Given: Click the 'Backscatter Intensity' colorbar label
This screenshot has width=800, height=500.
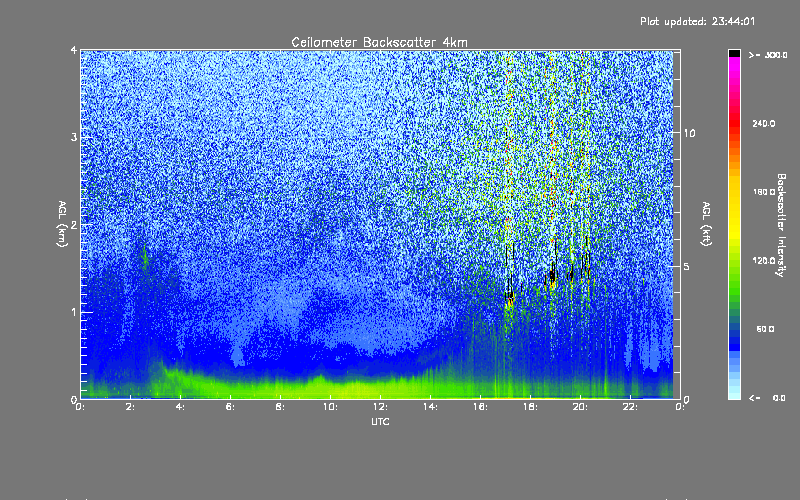Looking at the screenshot, I should (781, 225).
